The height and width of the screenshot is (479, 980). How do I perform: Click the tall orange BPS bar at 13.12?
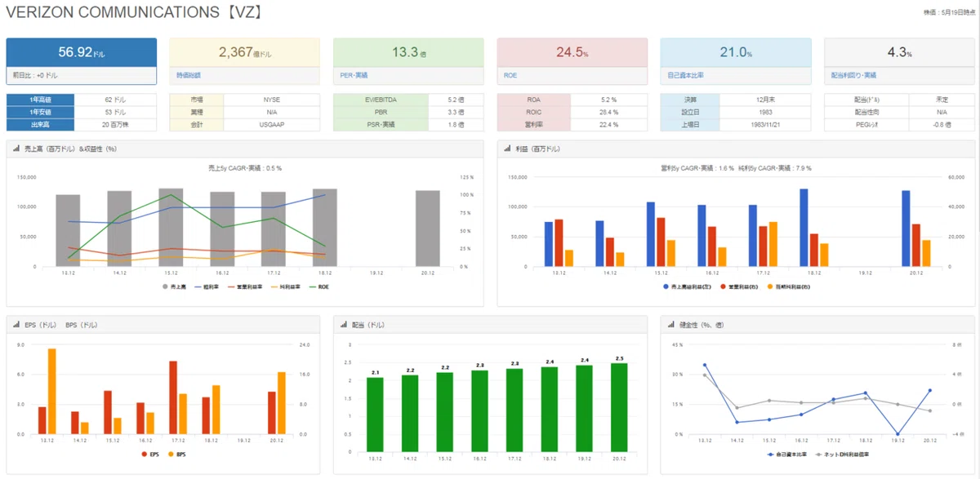tap(52, 391)
